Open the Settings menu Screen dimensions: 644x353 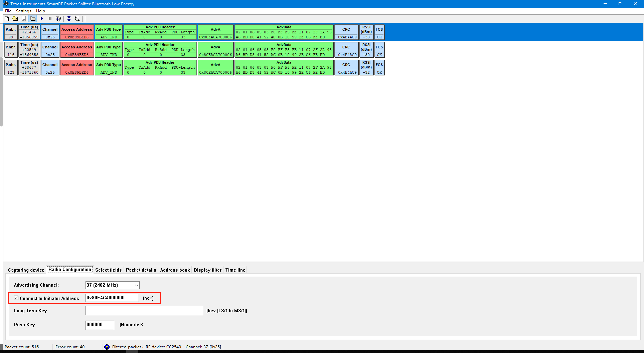pos(23,11)
